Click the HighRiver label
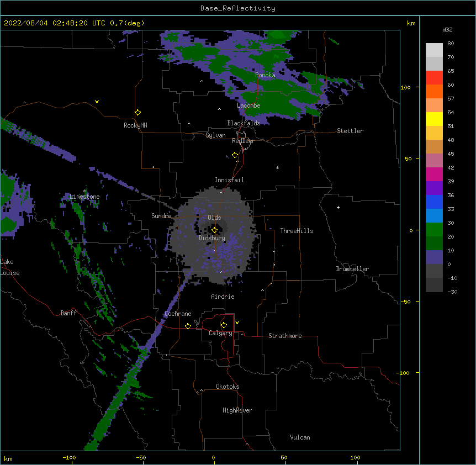 pyautogui.click(x=237, y=410)
